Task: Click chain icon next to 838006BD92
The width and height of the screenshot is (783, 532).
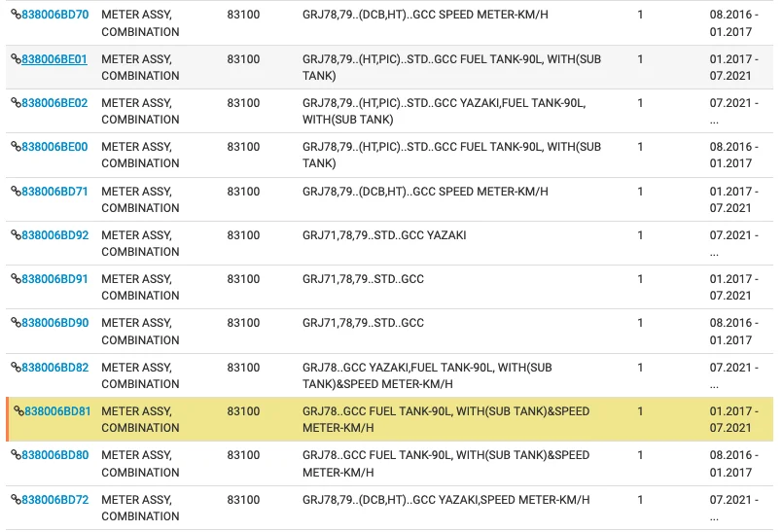Action: (x=16, y=235)
